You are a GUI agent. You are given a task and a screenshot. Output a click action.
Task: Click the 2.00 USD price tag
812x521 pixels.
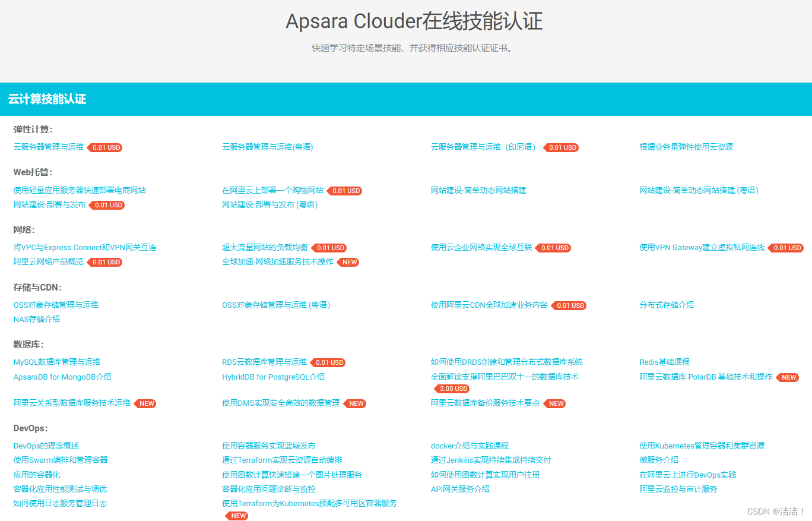452,389
